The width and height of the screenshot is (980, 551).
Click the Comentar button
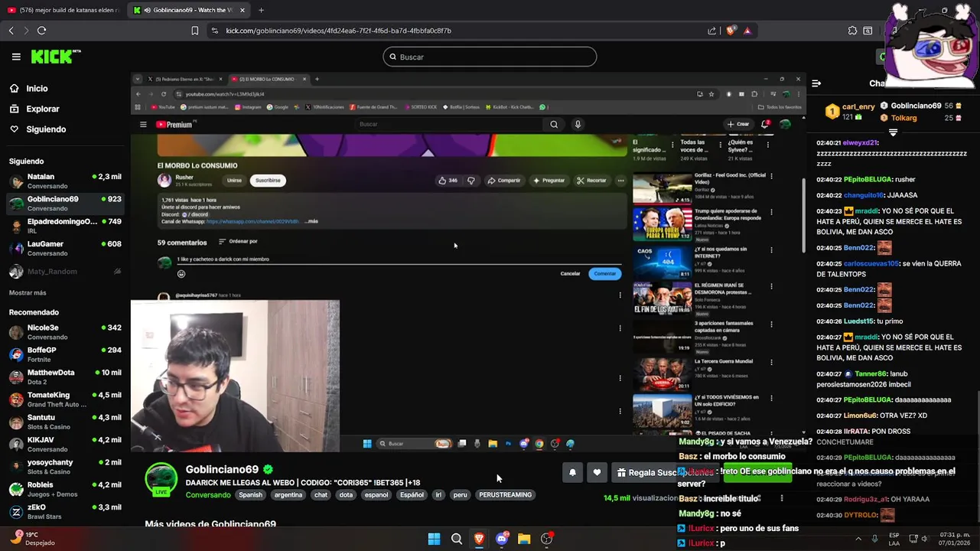pos(604,273)
